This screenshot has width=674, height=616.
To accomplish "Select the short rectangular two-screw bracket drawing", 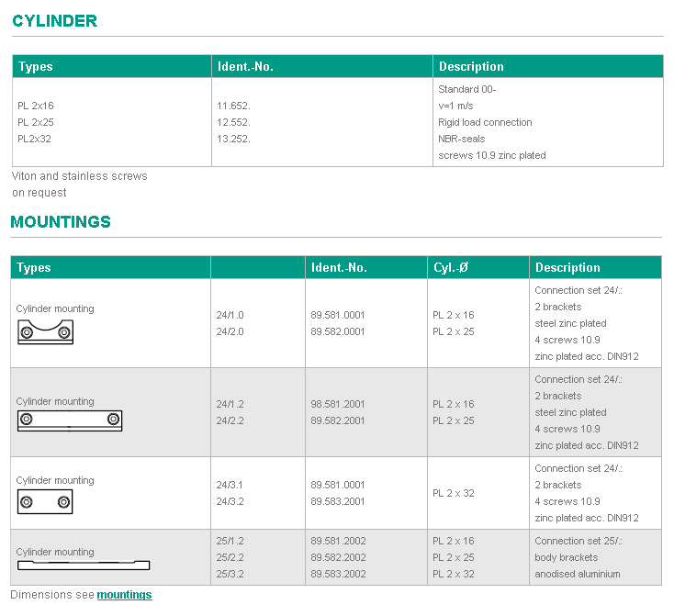I will 45,501.
